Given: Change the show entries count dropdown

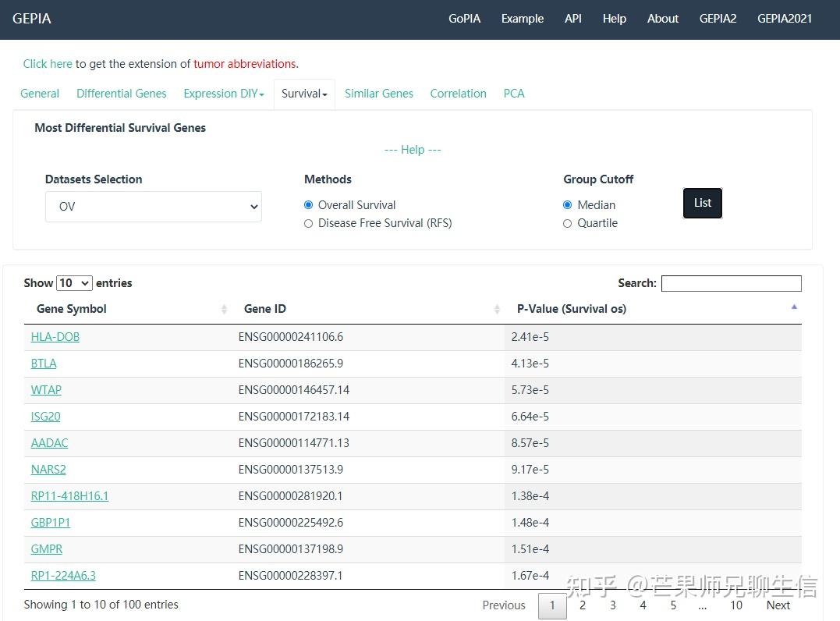Looking at the screenshot, I should [75, 283].
